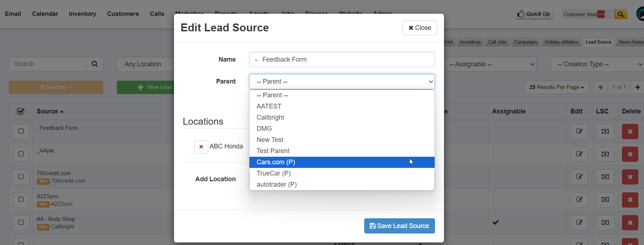Open LSC money icon for _AAple row
The height and width of the screenshot is (245, 644).
pos(605,154)
